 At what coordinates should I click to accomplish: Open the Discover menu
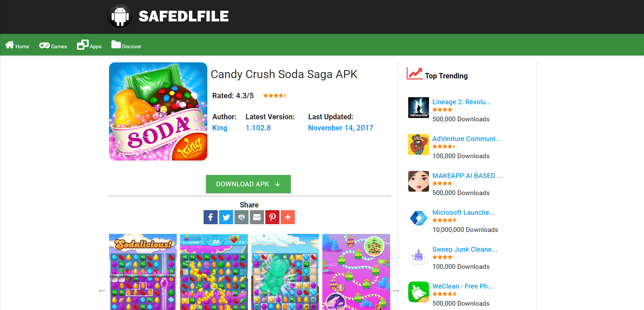pyautogui.click(x=126, y=45)
